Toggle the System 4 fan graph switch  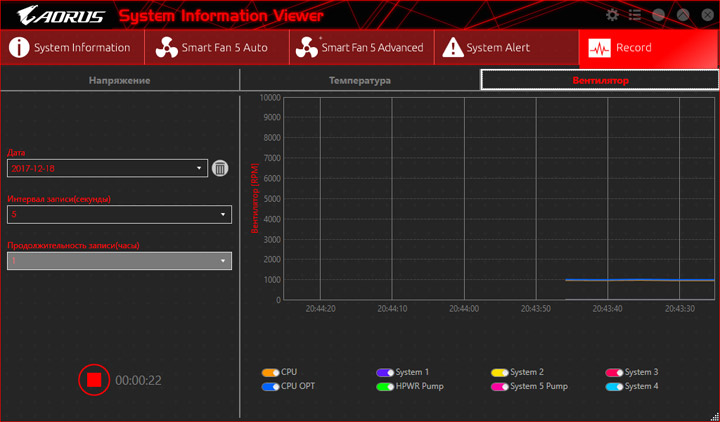point(614,387)
